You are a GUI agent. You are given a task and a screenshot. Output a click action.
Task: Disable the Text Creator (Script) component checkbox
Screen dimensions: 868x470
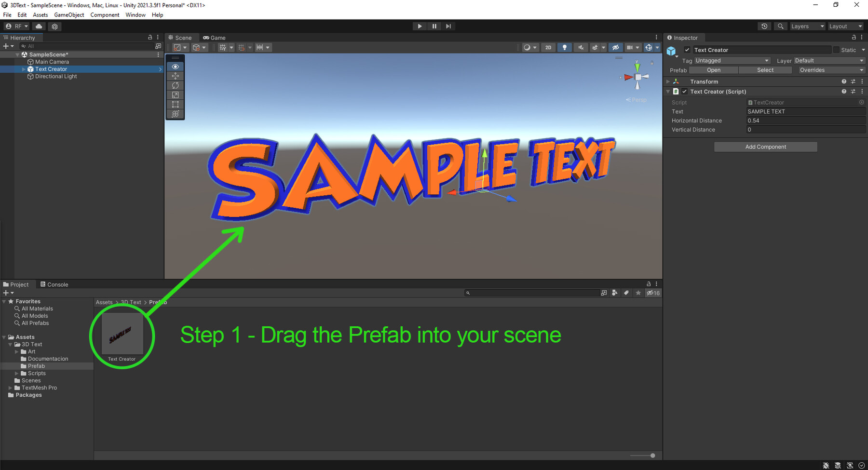point(684,91)
